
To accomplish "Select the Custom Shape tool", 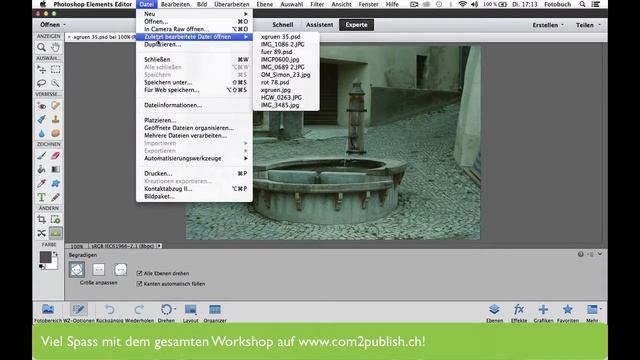I will pyautogui.click(x=56, y=183).
